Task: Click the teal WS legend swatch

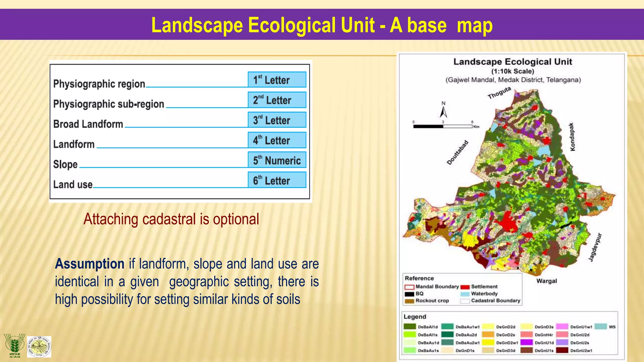Action: (x=600, y=327)
